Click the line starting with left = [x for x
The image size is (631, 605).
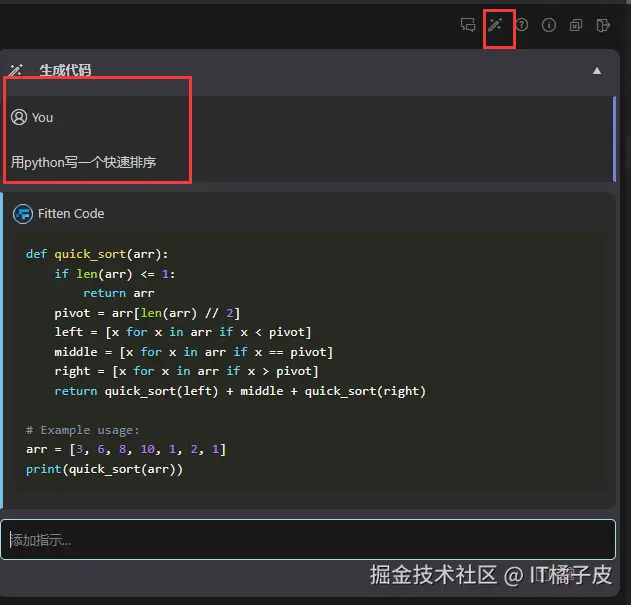tap(183, 332)
